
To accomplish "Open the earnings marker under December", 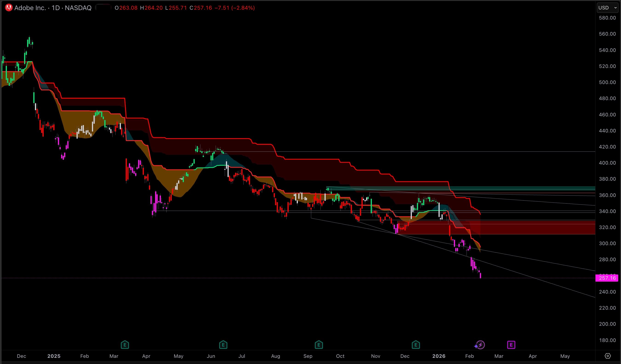I will 416,344.
